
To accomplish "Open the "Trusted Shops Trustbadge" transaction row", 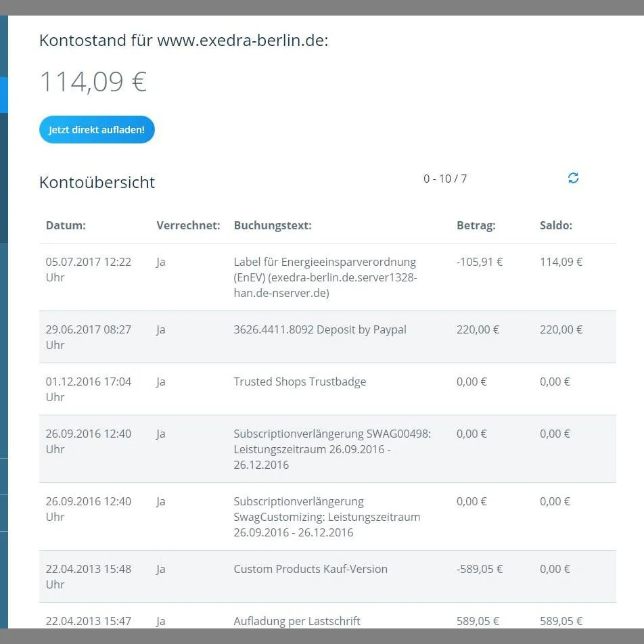I will (300, 382).
